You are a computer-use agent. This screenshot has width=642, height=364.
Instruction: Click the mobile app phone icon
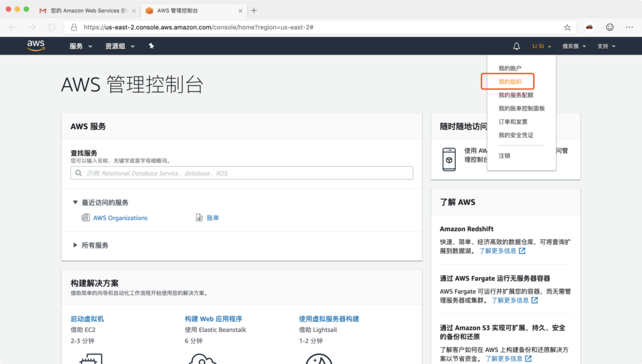pos(449,159)
